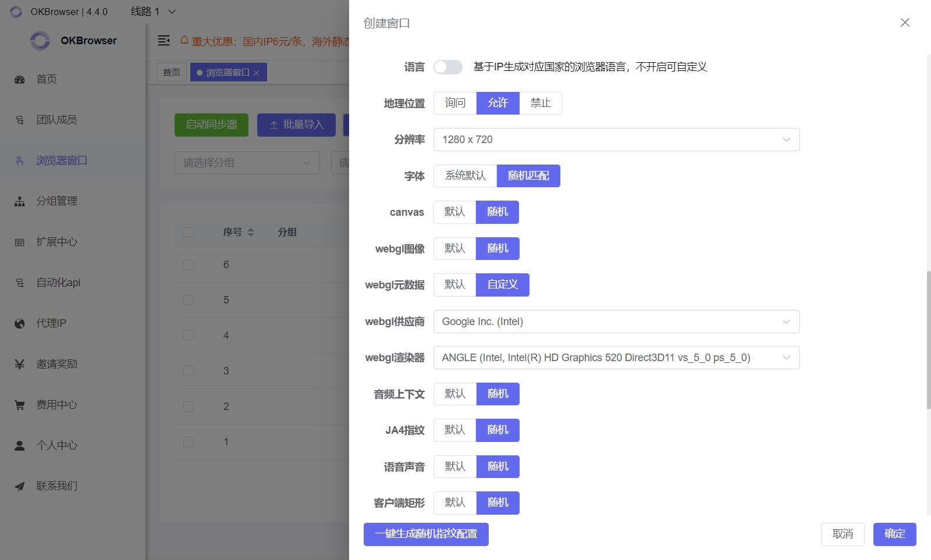This screenshot has height=560, width=931.
Task: Open the webgl渲染器 dropdown list
Action: tap(616, 358)
